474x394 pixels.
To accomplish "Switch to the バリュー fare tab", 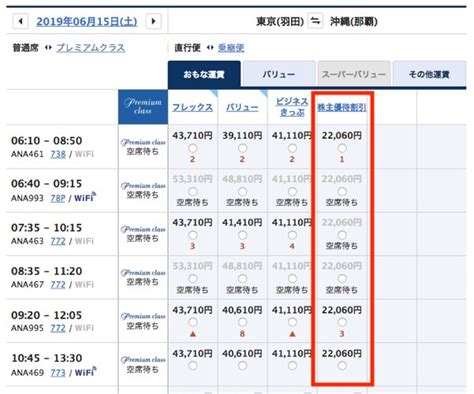I will [279, 74].
